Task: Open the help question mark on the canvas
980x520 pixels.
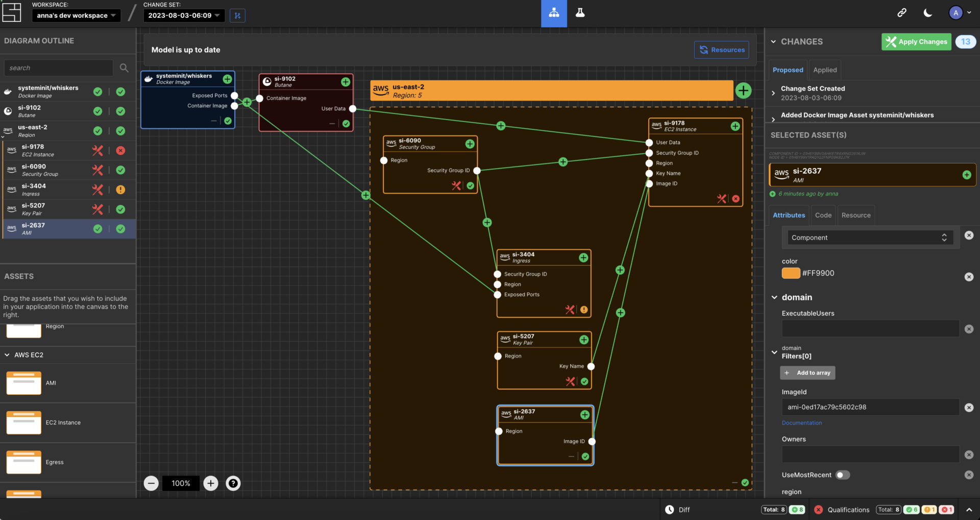Action: [x=233, y=483]
